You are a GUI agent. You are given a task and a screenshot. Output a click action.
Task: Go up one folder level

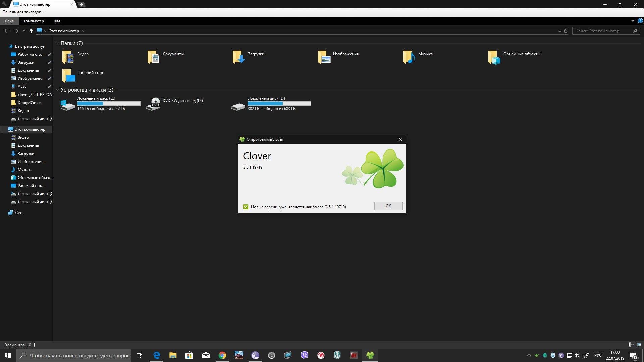pos(31,31)
